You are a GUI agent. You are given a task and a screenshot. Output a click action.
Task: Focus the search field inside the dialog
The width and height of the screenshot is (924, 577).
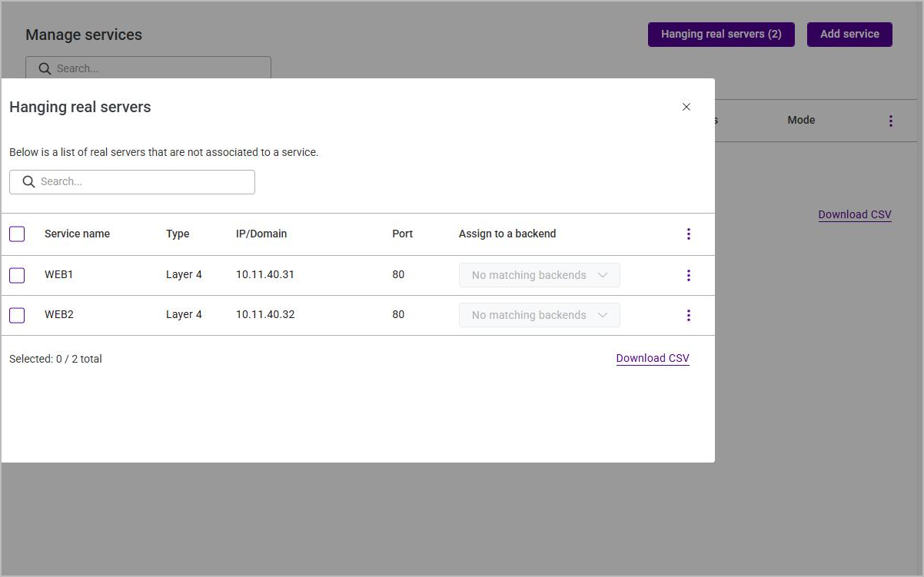pos(132,182)
